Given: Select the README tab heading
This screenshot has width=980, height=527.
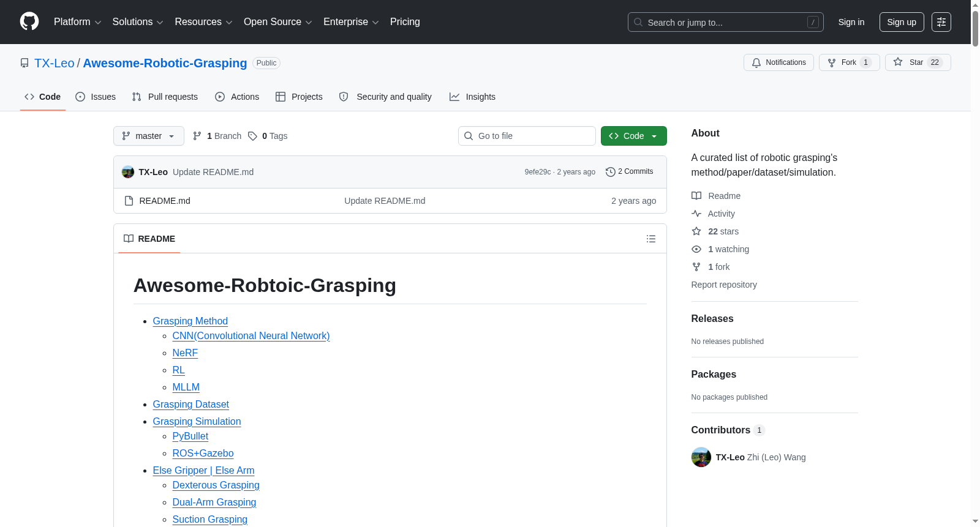Looking at the screenshot, I should [x=149, y=239].
